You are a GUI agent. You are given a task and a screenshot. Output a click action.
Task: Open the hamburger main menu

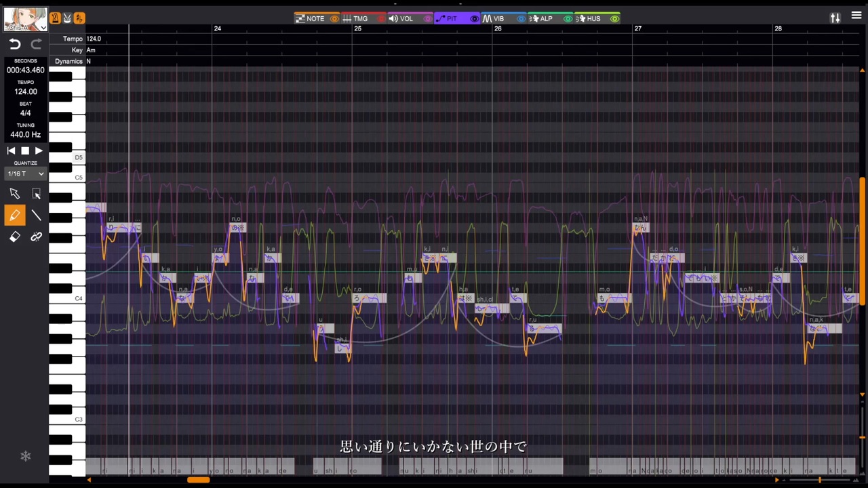point(856,16)
